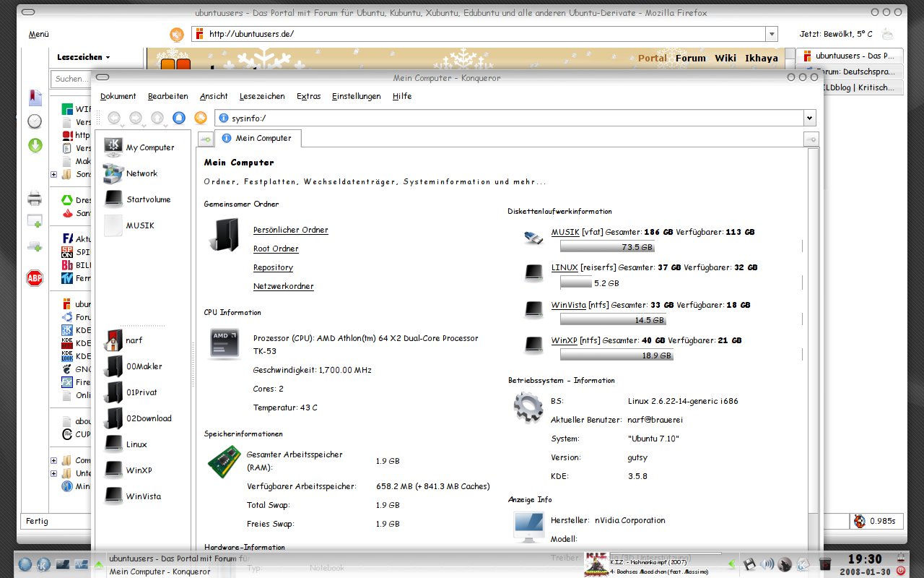924x578 pixels.
Task: Open the Ansicht menu
Action: point(214,96)
